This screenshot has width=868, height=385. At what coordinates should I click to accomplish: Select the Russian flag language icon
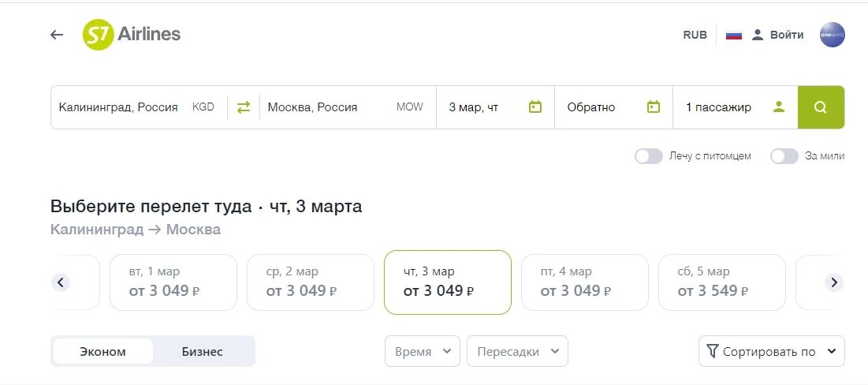point(733,35)
